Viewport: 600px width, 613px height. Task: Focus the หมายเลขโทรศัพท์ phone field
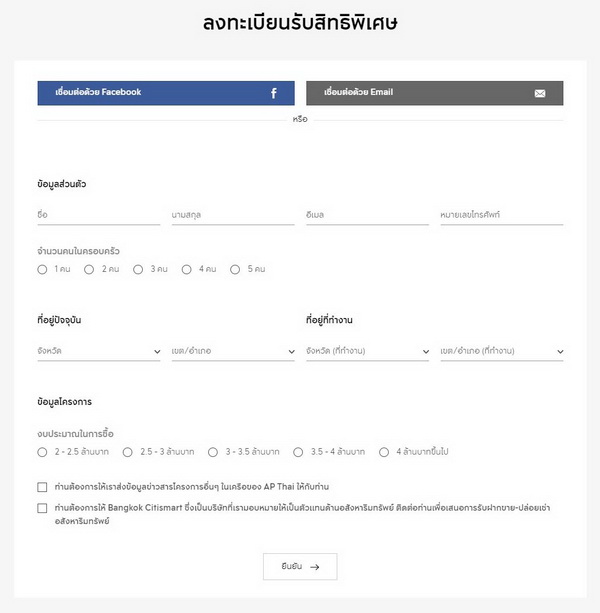click(x=502, y=215)
